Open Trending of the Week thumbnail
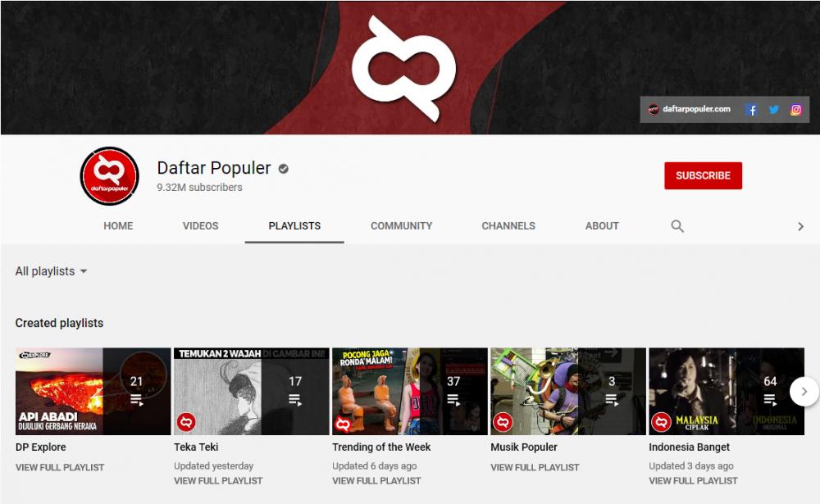Image resolution: width=820 pixels, height=504 pixels. point(410,391)
